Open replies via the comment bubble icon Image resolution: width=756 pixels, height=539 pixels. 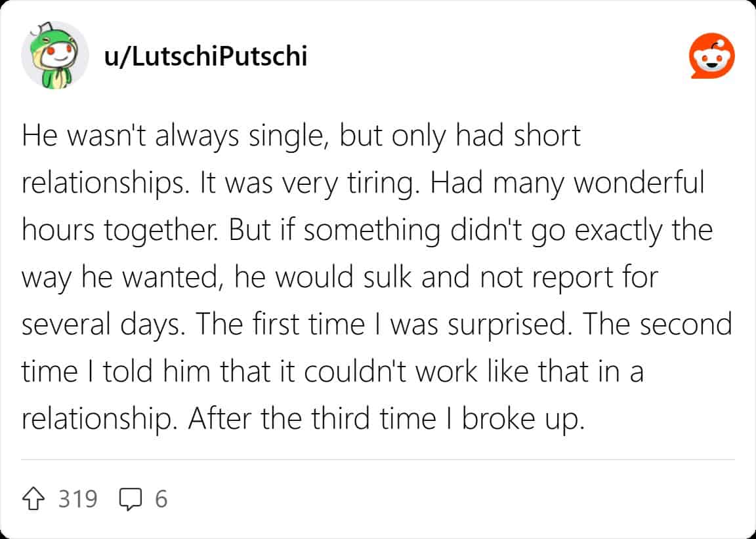point(130,500)
